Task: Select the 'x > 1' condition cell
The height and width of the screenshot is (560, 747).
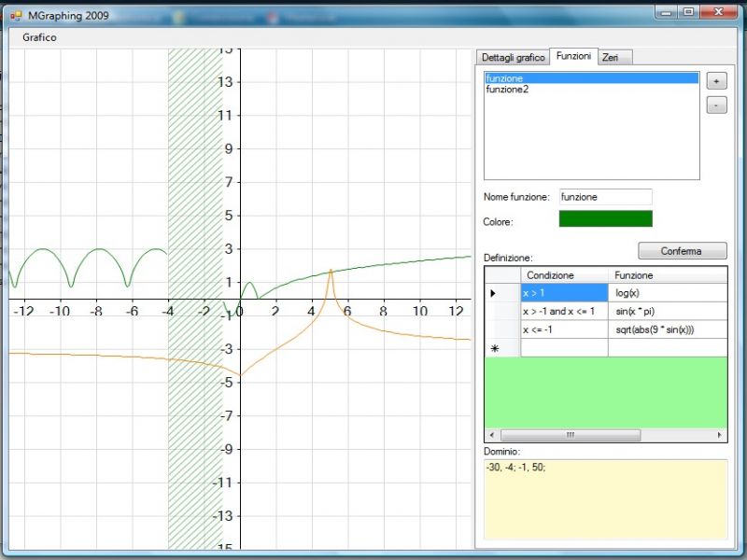Action: [x=565, y=293]
